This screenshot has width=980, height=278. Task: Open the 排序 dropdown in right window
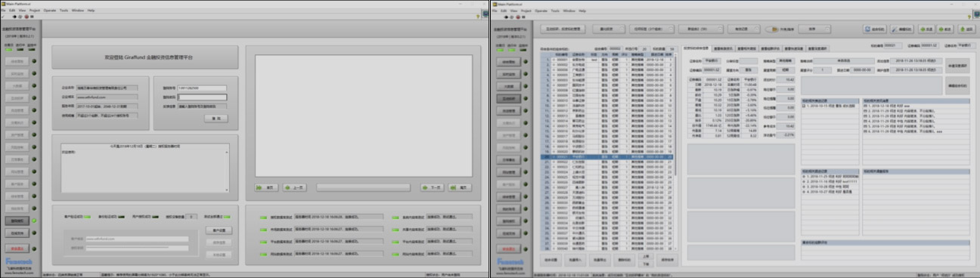point(814,29)
